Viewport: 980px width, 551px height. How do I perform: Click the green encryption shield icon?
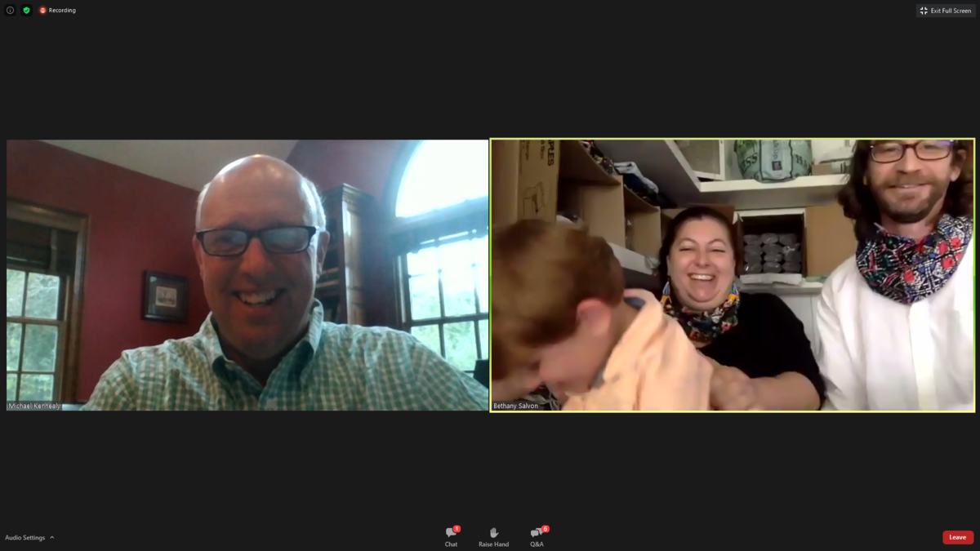26,11
